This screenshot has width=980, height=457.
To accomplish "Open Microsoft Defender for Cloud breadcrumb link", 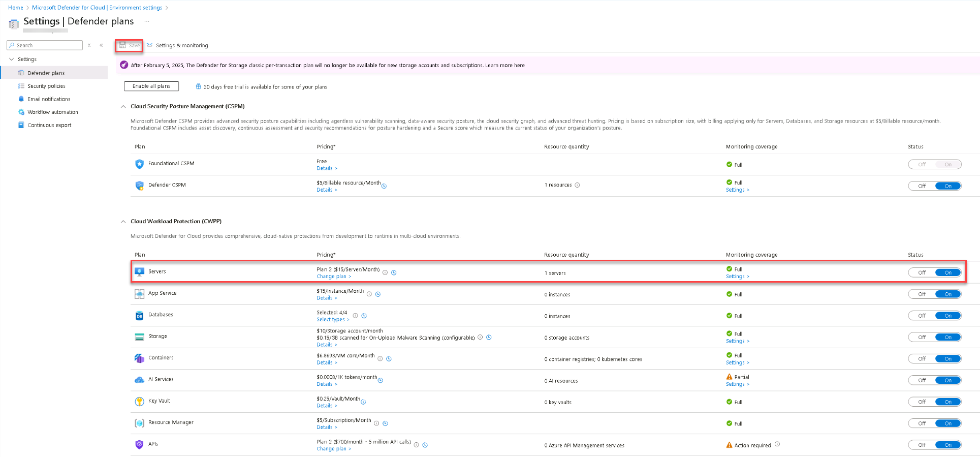I will [97, 8].
